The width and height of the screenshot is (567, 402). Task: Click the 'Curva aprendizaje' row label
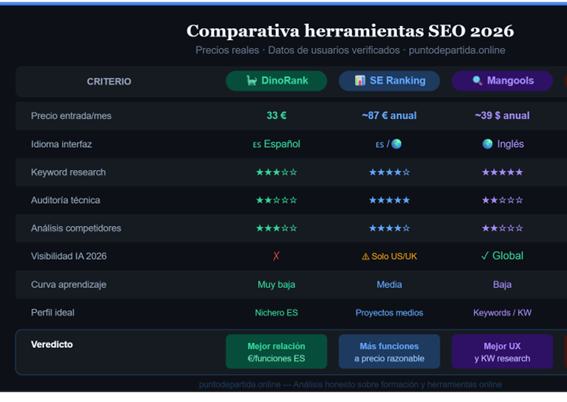coord(69,285)
